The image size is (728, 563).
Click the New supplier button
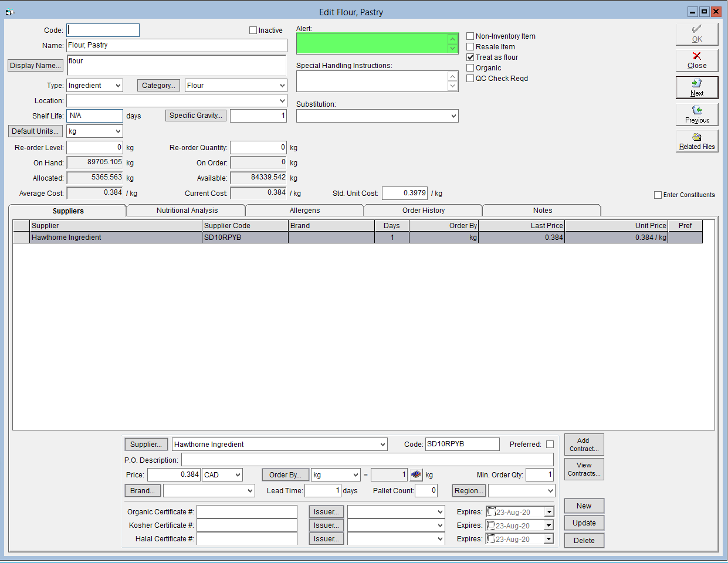tap(584, 506)
